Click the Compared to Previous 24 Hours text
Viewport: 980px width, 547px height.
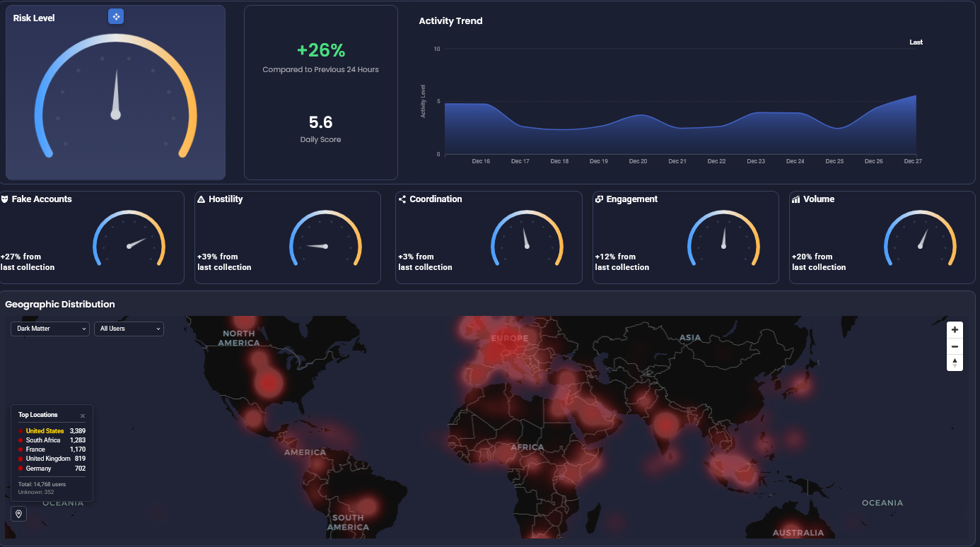[x=321, y=70]
